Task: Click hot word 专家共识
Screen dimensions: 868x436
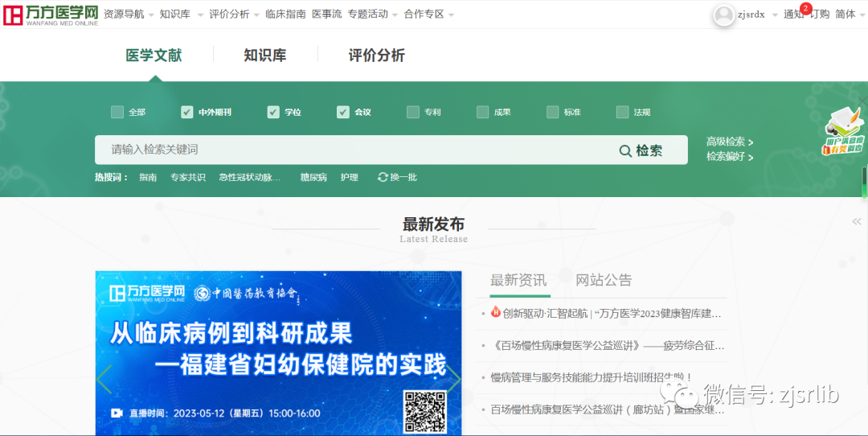Action: click(187, 177)
